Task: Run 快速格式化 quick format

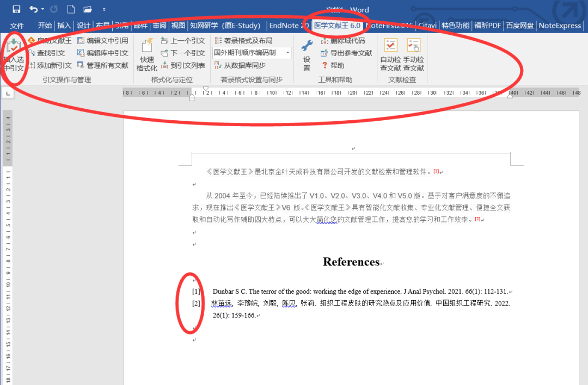Action: 146,55
